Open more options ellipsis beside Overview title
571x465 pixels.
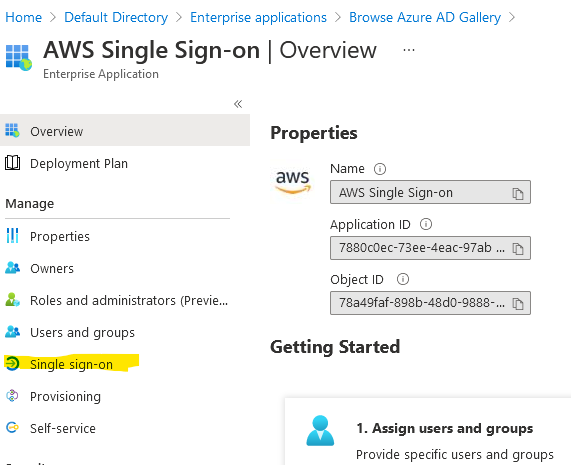coord(409,50)
